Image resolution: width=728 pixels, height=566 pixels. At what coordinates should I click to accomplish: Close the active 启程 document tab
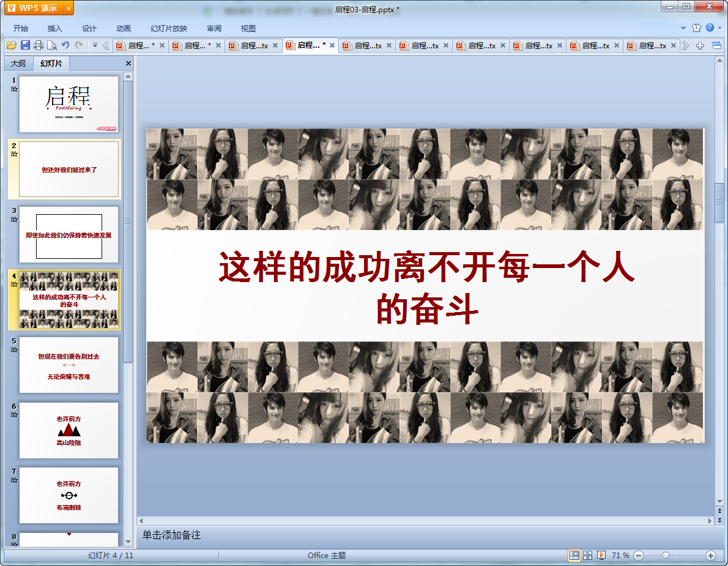332,45
